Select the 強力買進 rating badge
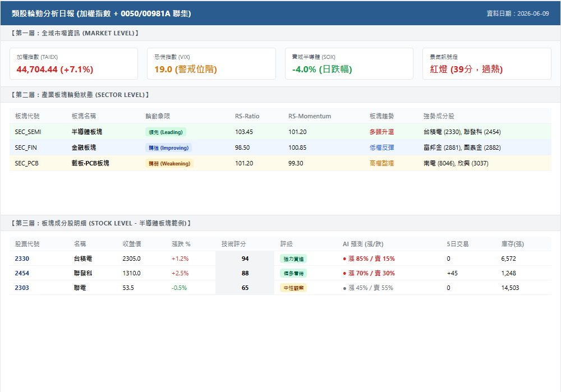The image size is (561, 392). click(x=293, y=259)
